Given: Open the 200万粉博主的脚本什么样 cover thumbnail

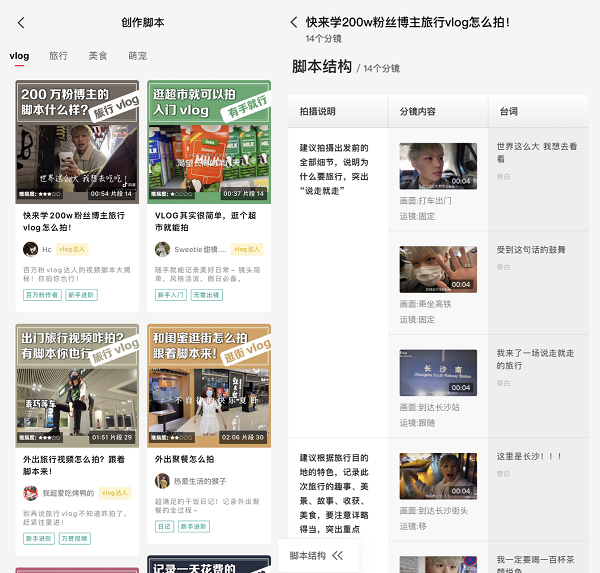Looking at the screenshot, I should pos(77,142).
